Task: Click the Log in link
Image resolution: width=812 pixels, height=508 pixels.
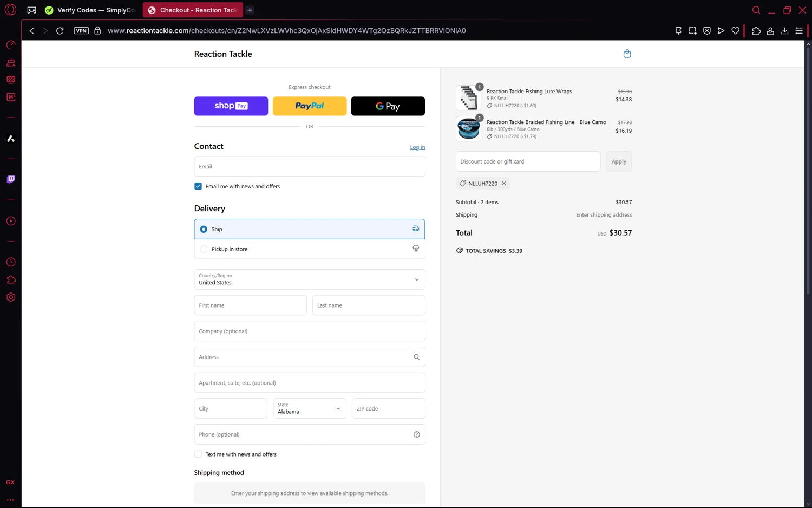Action: (x=417, y=147)
